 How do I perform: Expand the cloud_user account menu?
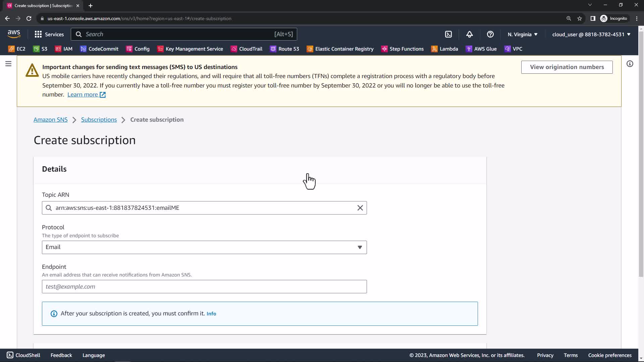point(591,34)
